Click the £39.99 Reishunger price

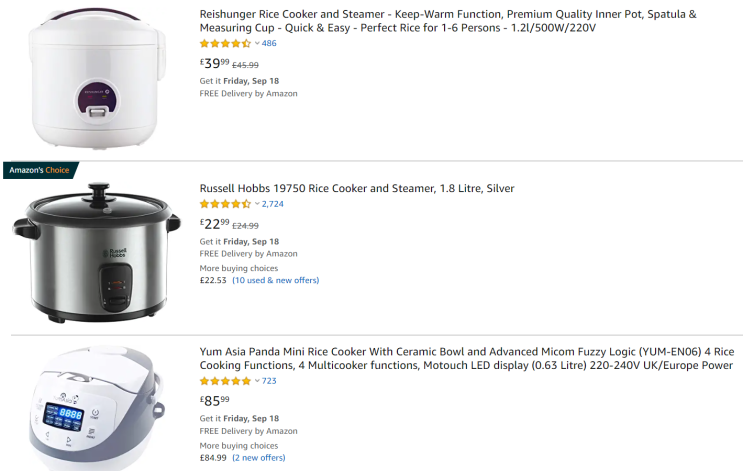click(214, 64)
